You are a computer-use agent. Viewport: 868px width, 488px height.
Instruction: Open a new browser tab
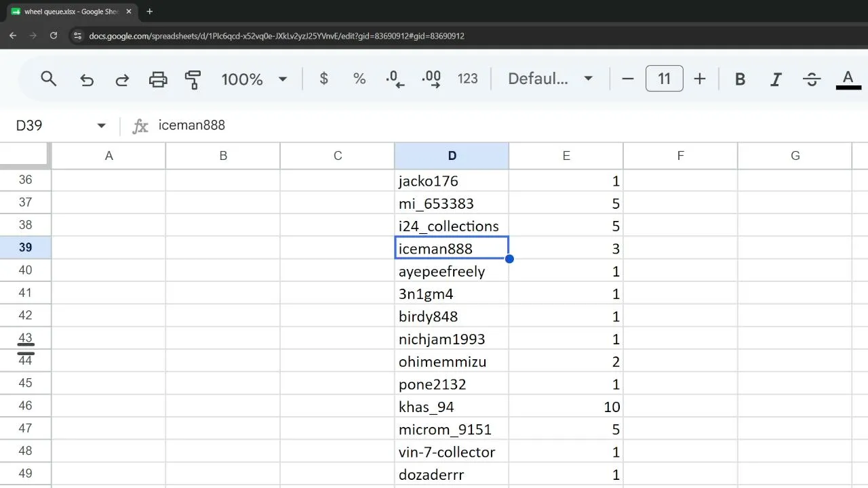[150, 12]
